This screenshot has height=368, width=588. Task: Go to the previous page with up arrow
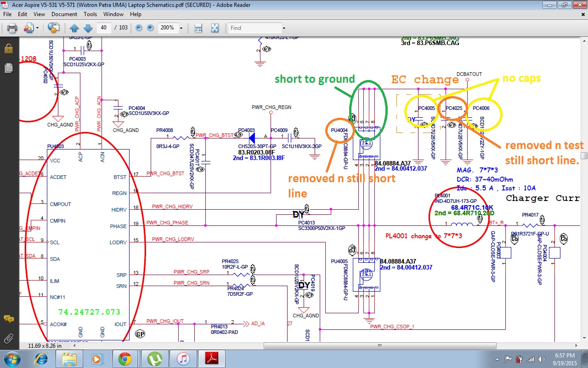point(74,28)
